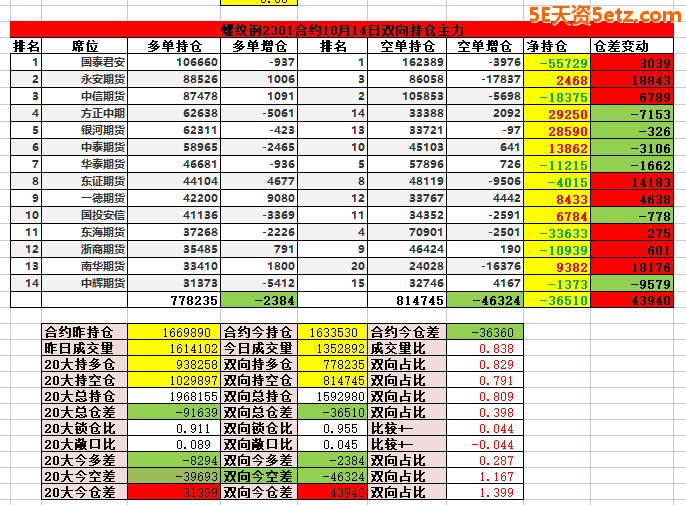
Task: Click the 多单持仓 column header
Action: 174,46
